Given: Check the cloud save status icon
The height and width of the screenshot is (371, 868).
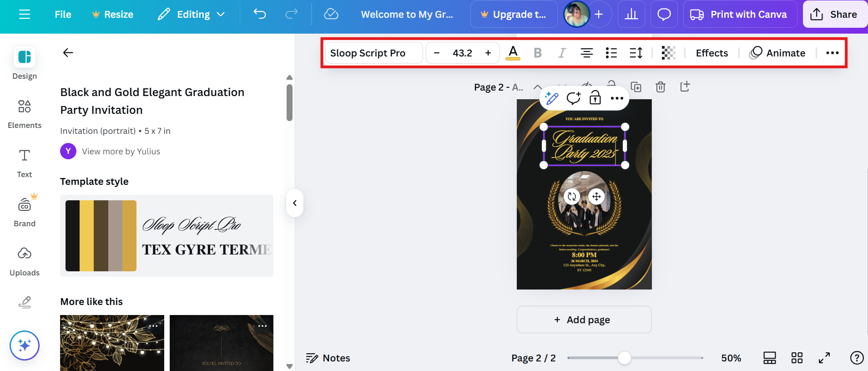Looking at the screenshot, I should [x=331, y=15].
